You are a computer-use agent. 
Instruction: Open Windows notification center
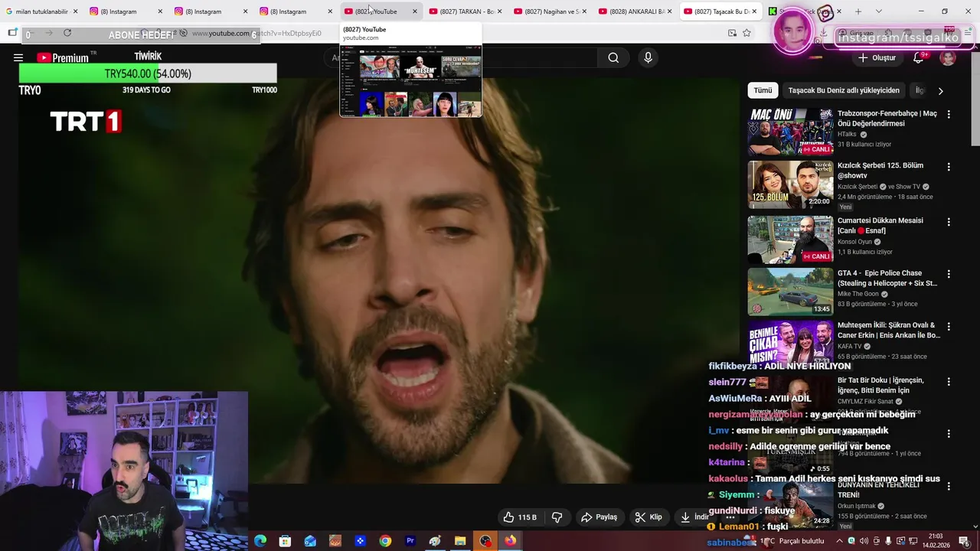point(964,541)
